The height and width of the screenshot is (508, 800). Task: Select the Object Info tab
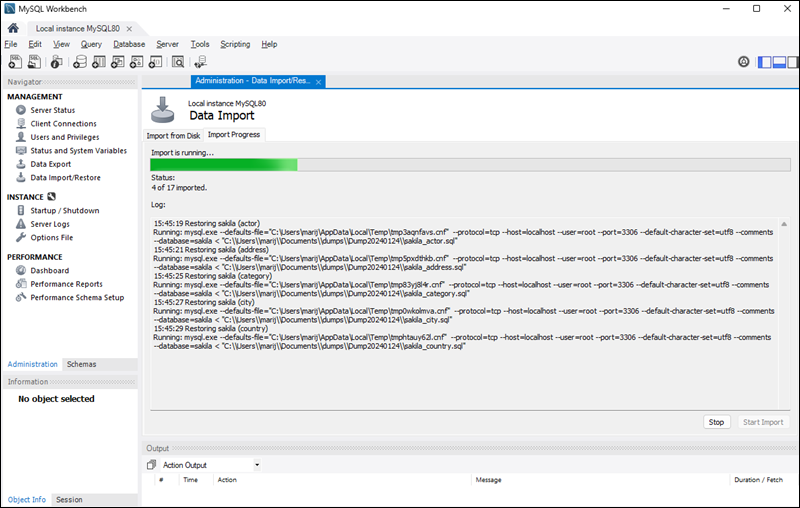(27, 500)
